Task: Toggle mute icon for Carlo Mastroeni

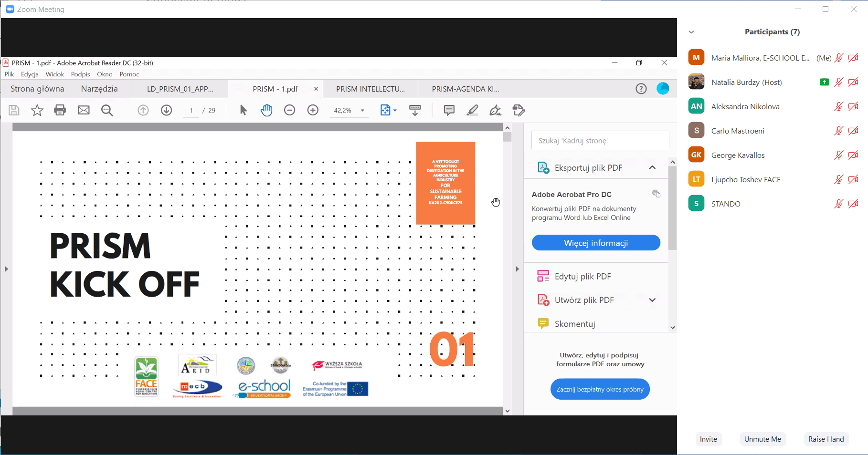Action: tap(838, 131)
